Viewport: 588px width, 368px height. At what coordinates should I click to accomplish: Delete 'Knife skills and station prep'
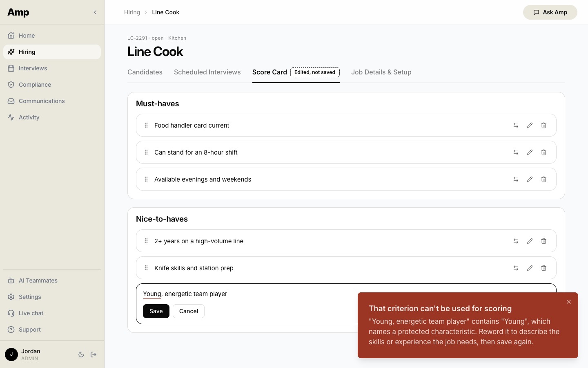pyautogui.click(x=543, y=268)
